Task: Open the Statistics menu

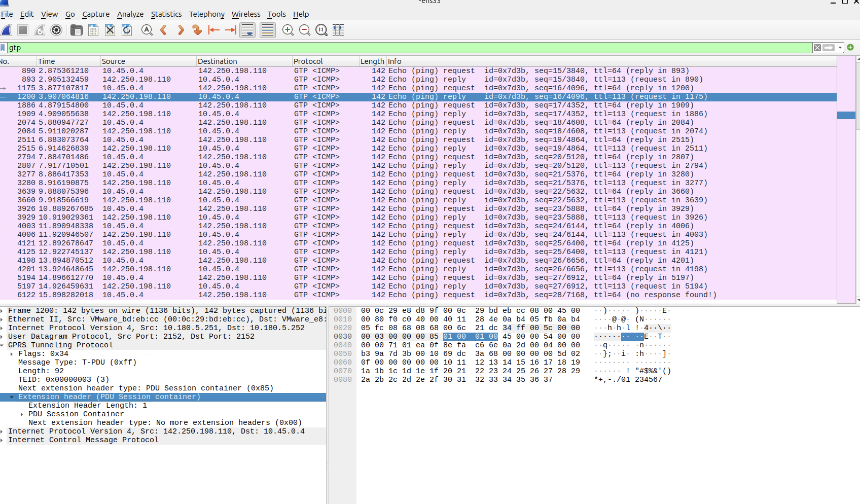Action: pos(166,14)
